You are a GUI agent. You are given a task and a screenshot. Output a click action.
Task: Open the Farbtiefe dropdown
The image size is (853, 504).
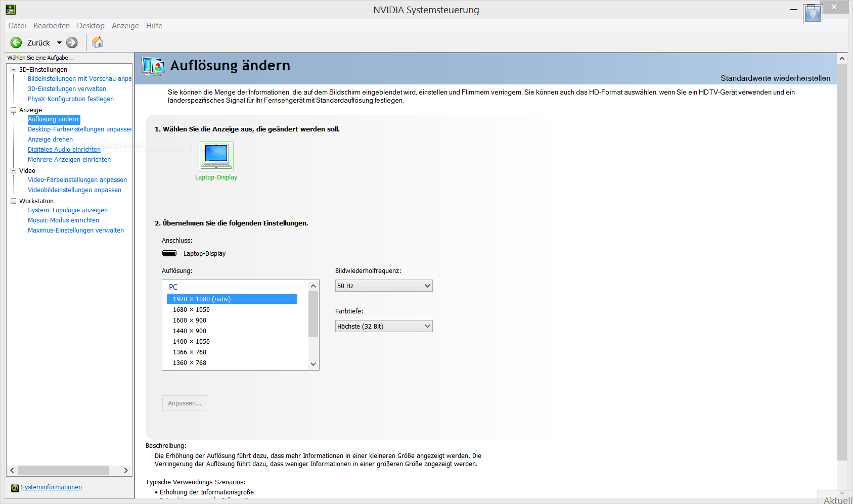[x=384, y=326]
